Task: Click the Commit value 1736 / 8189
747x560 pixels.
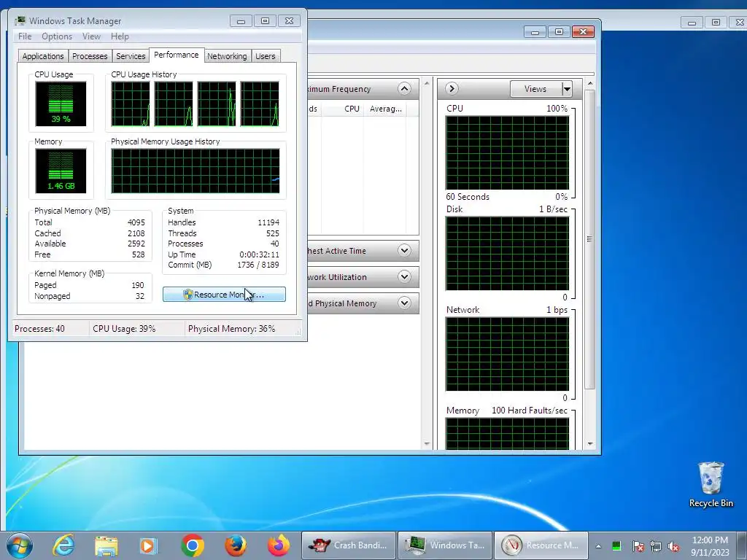Action: pos(258,265)
